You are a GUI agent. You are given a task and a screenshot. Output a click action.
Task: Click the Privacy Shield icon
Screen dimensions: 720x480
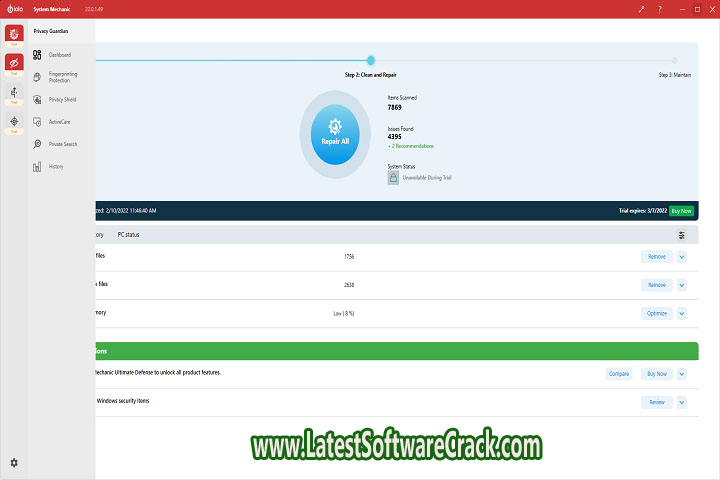pos(37,100)
